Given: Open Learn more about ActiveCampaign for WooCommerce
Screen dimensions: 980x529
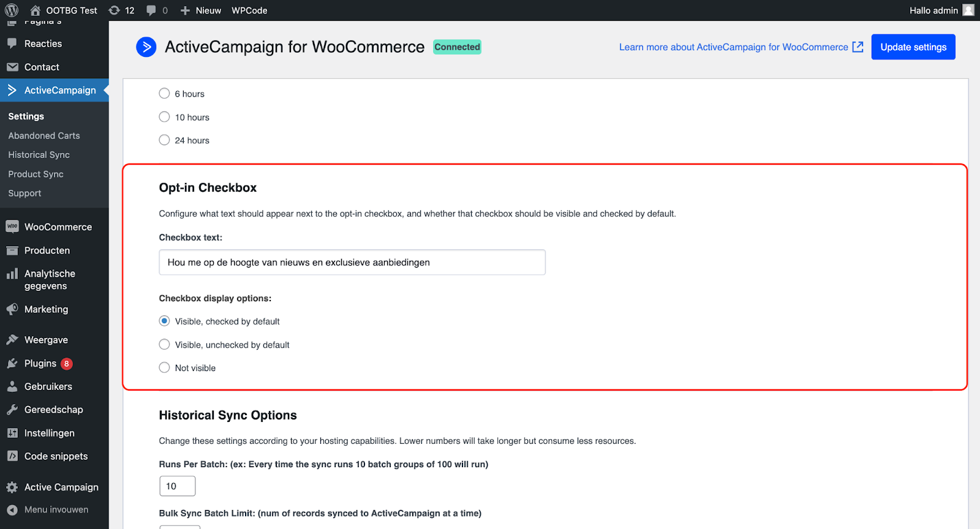Looking at the screenshot, I should [734, 47].
